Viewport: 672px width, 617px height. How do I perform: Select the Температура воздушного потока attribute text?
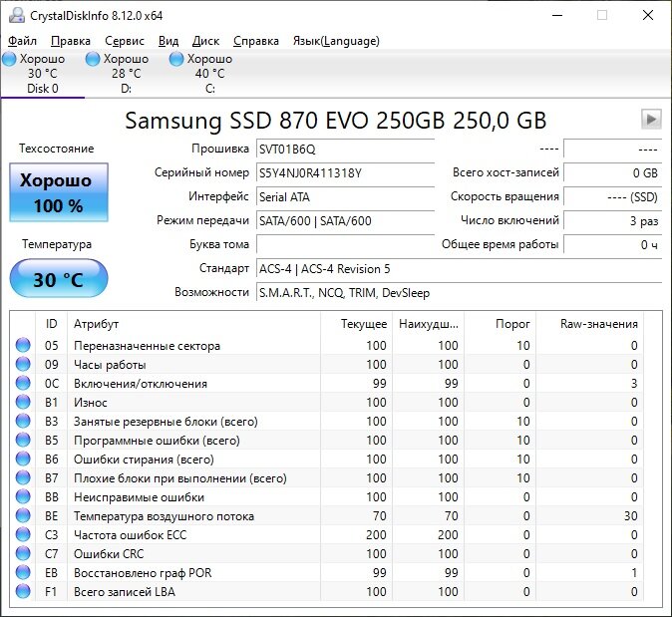[164, 516]
